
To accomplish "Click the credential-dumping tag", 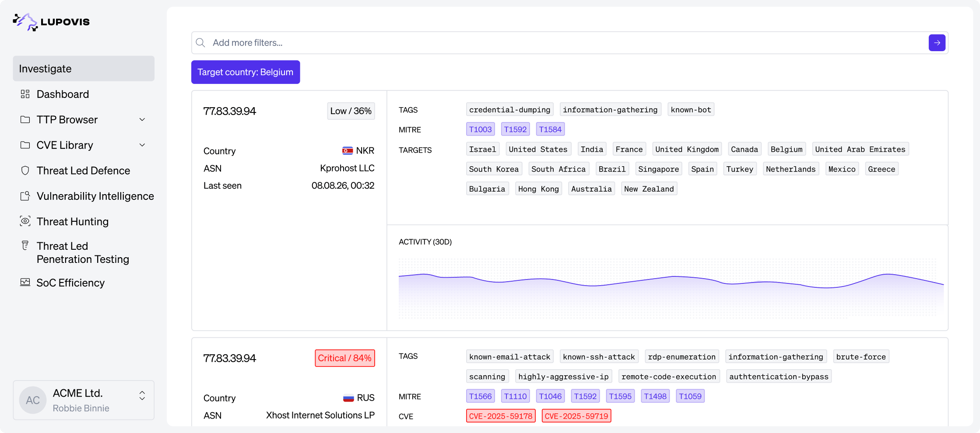I will [510, 109].
